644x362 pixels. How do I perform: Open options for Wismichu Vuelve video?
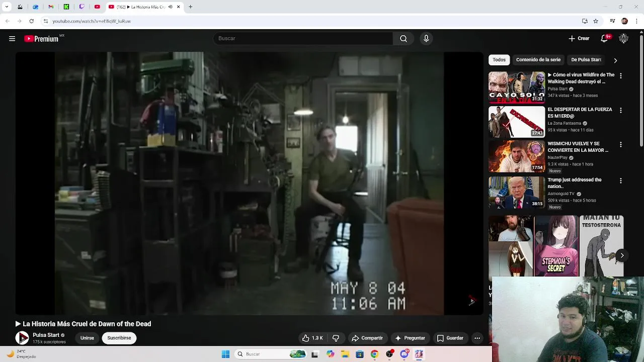point(620,145)
